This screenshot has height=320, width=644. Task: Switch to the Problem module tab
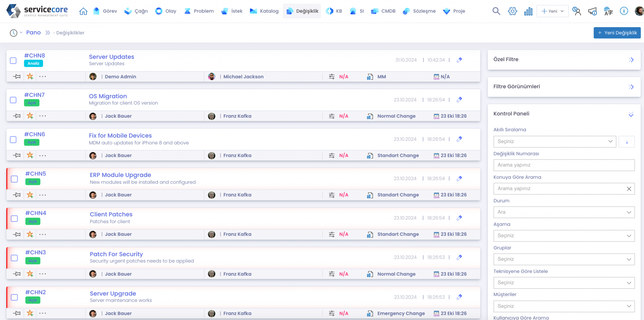click(199, 11)
